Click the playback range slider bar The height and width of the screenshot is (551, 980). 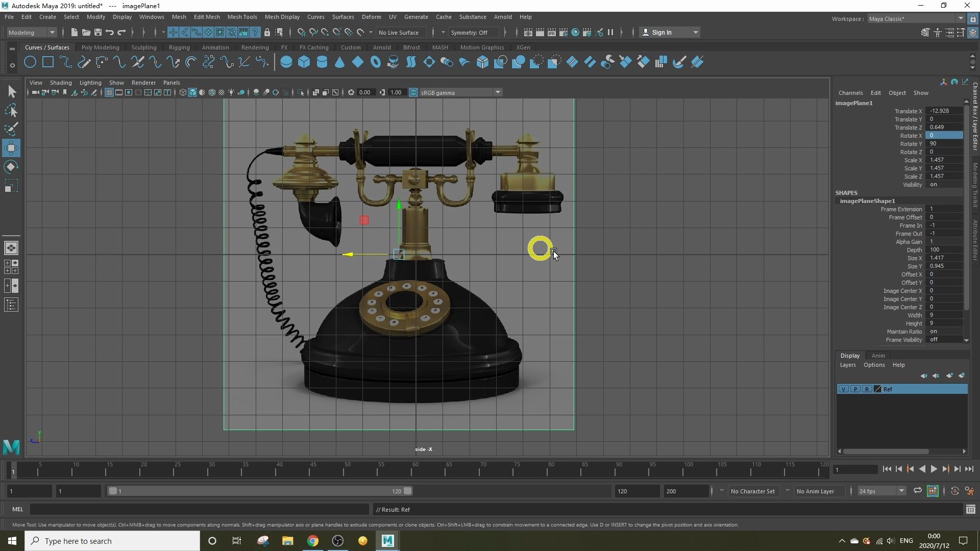(260, 491)
